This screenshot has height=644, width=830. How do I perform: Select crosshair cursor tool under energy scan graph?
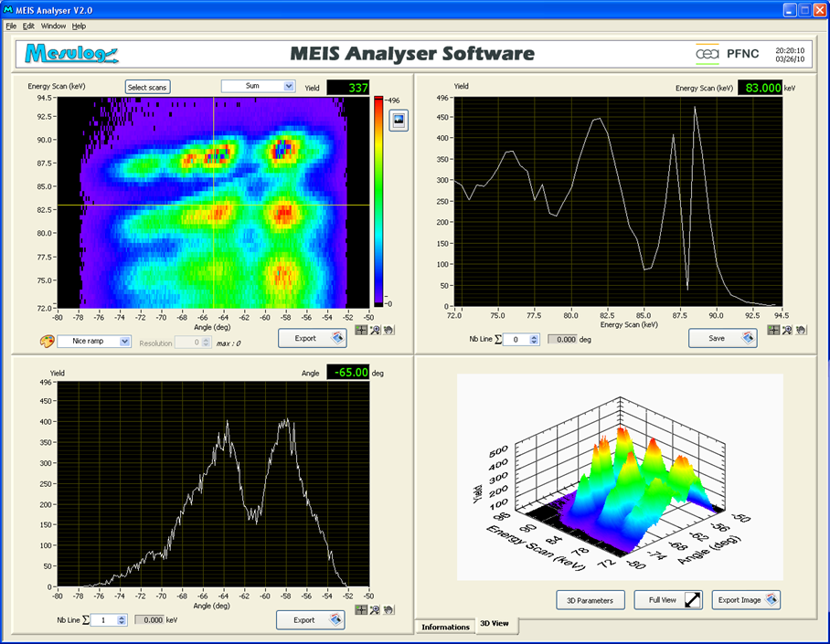773,330
